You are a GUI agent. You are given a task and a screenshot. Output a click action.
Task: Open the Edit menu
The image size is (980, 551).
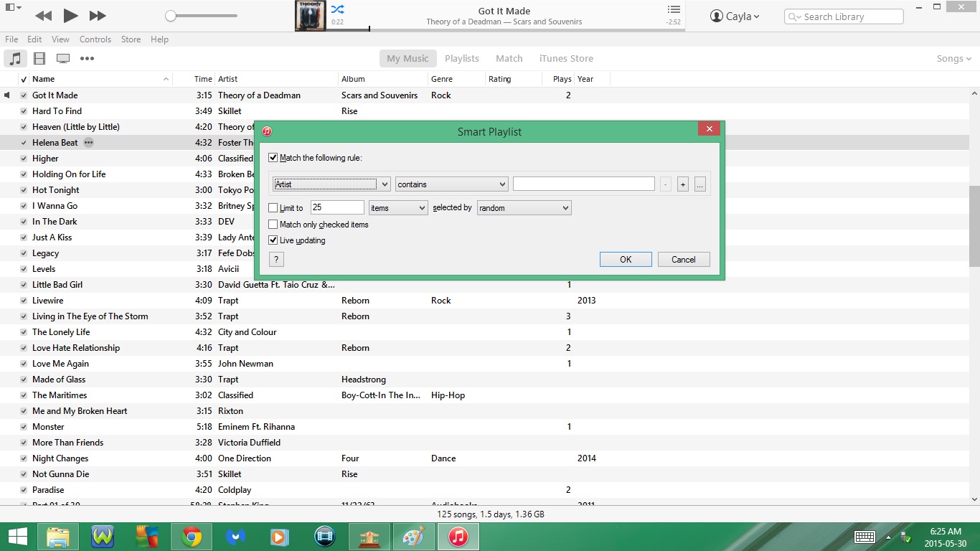coord(34,39)
